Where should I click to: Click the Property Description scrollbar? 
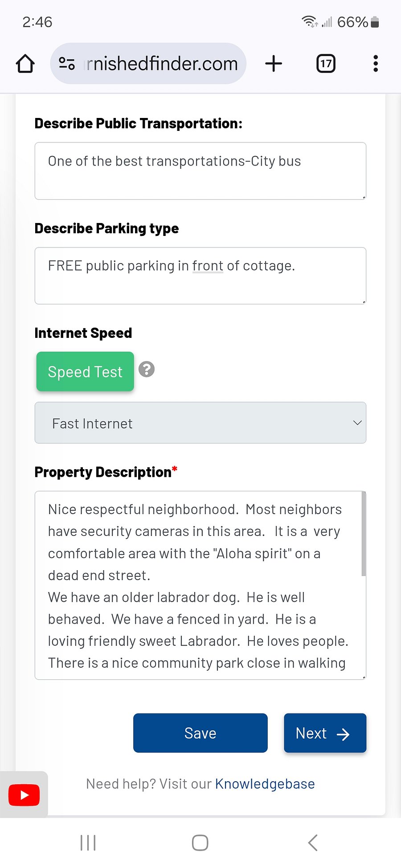(x=364, y=534)
